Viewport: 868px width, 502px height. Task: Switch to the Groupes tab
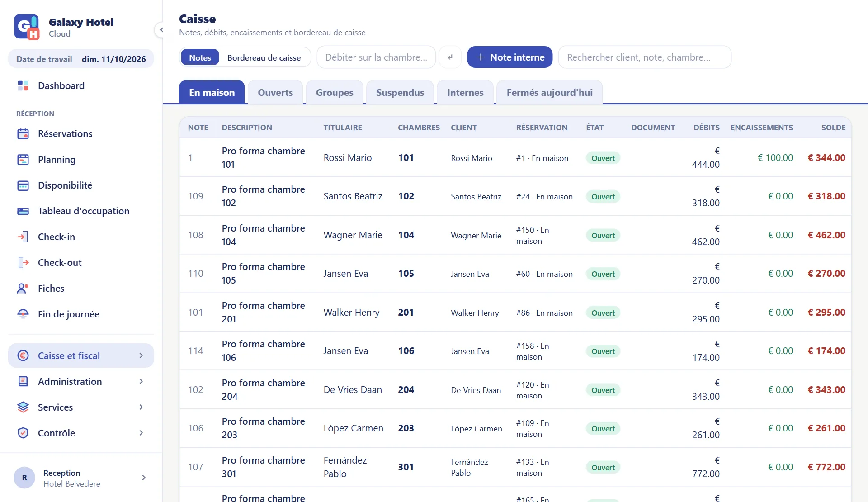[x=335, y=93]
